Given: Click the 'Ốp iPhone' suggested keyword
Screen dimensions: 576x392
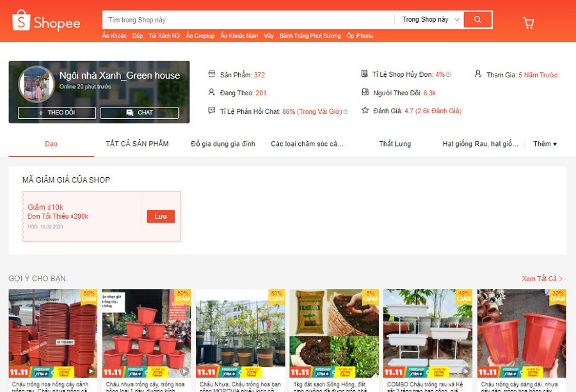Looking at the screenshot, I should [360, 36].
